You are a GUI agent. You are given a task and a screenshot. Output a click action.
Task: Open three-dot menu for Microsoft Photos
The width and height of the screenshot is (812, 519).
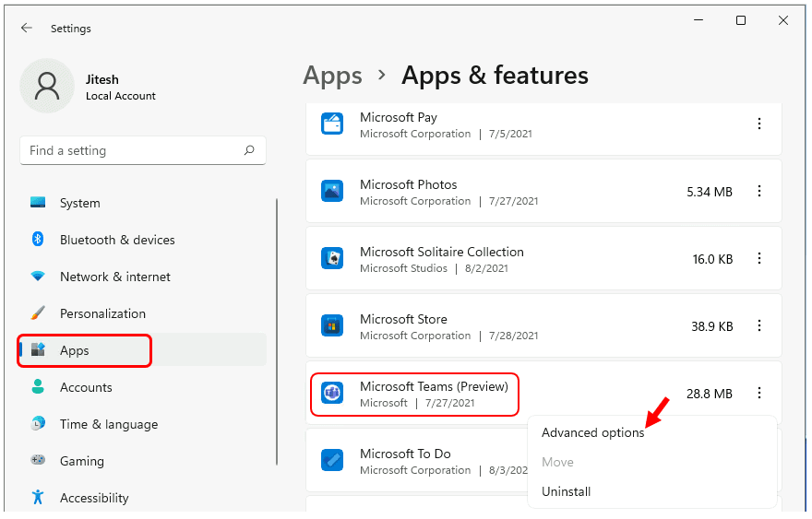[x=759, y=191]
